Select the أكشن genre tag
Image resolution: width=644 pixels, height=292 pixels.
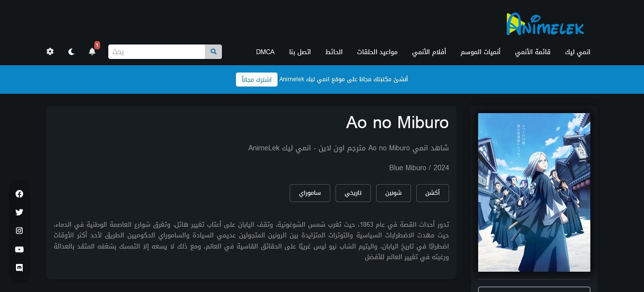pos(432,193)
